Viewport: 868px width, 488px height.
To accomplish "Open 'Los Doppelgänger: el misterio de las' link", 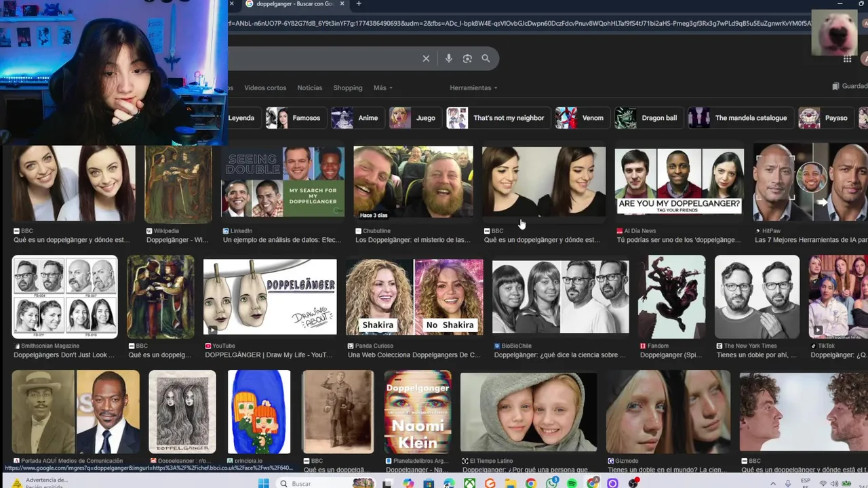I will (413, 240).
